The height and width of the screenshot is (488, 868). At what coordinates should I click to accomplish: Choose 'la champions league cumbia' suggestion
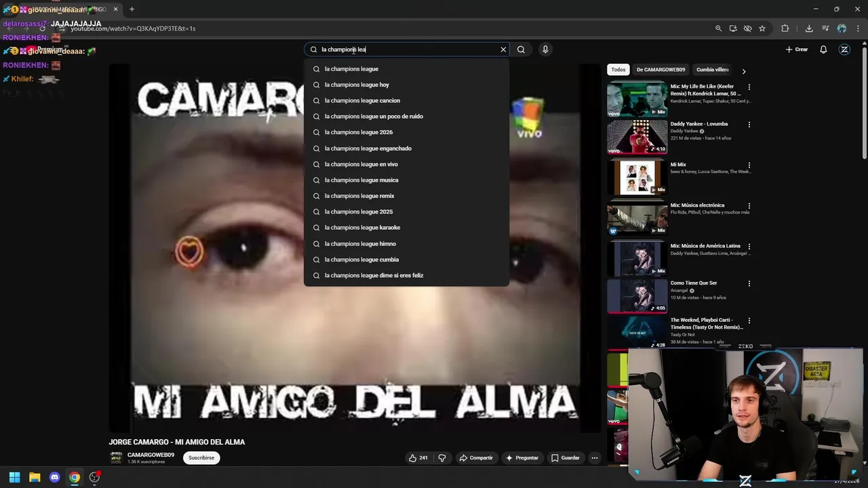(406, 260)
